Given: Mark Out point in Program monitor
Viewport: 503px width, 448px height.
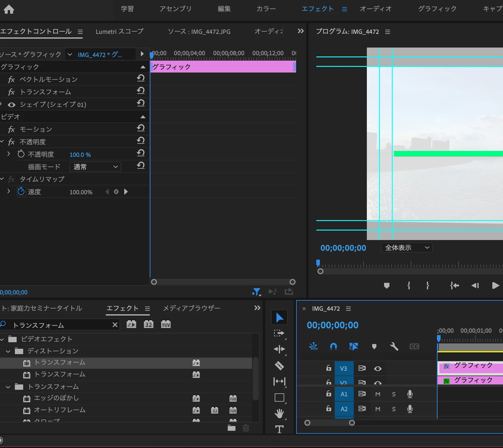Looking at the screenshot, I should click(428, 286).
